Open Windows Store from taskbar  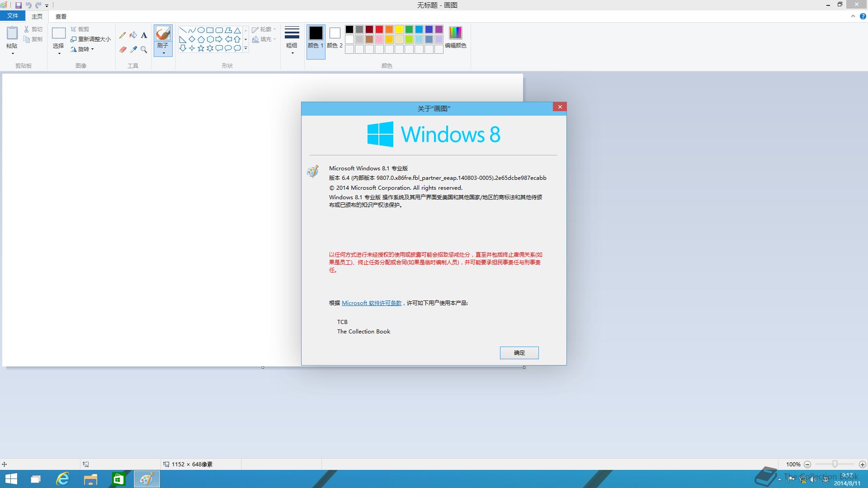[118, 479]
